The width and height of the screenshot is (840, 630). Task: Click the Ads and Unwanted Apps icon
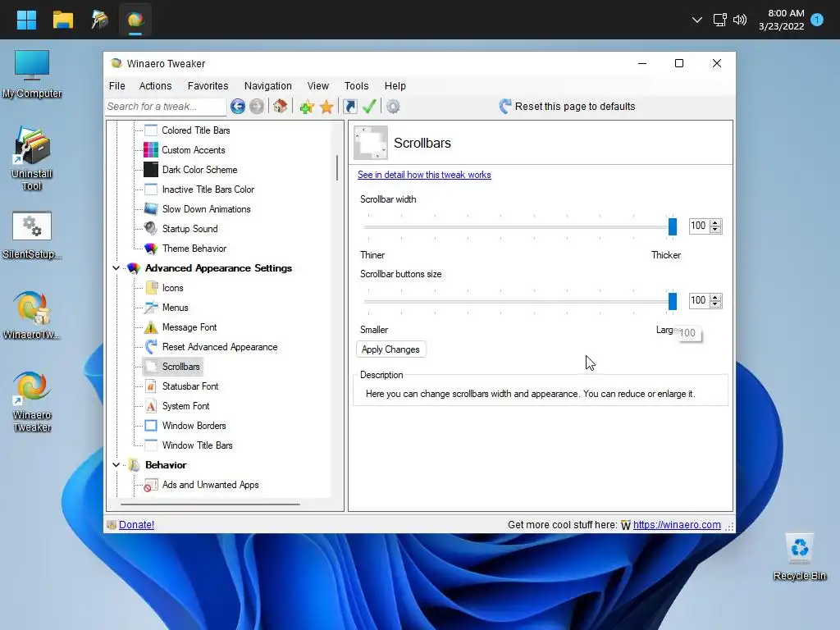tap(151, 485)
